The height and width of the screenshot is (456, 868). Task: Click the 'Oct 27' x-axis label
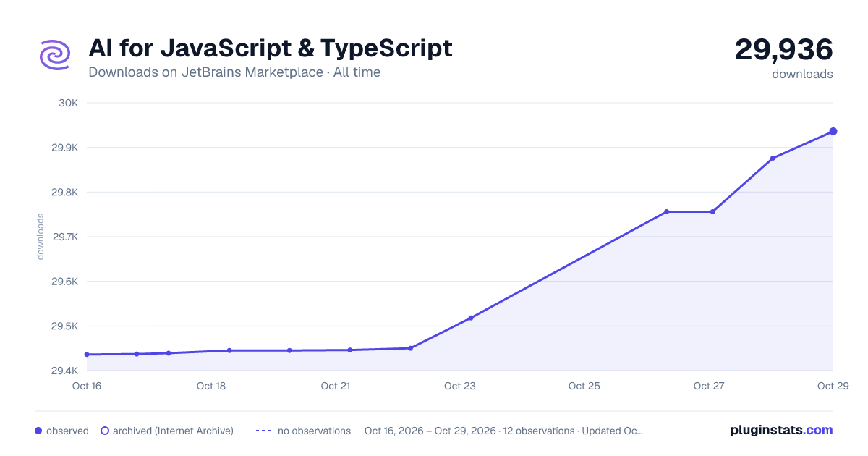[709, 387]
